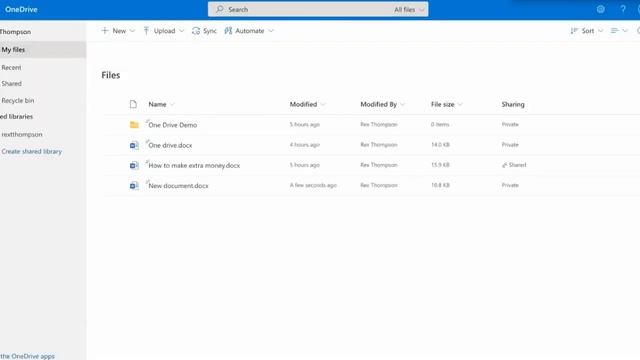
Task: Open Modified By column chevron menu
Action: (x=402, y=104)
